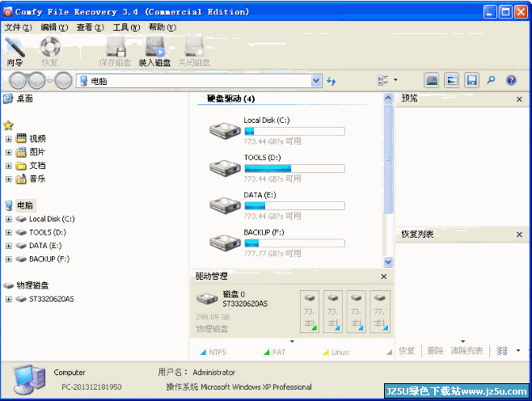Go back with the navigation back button
Image resolution: width=532 pixels, height=401 pixels.
pyautogui.click(x=18, y=81)
